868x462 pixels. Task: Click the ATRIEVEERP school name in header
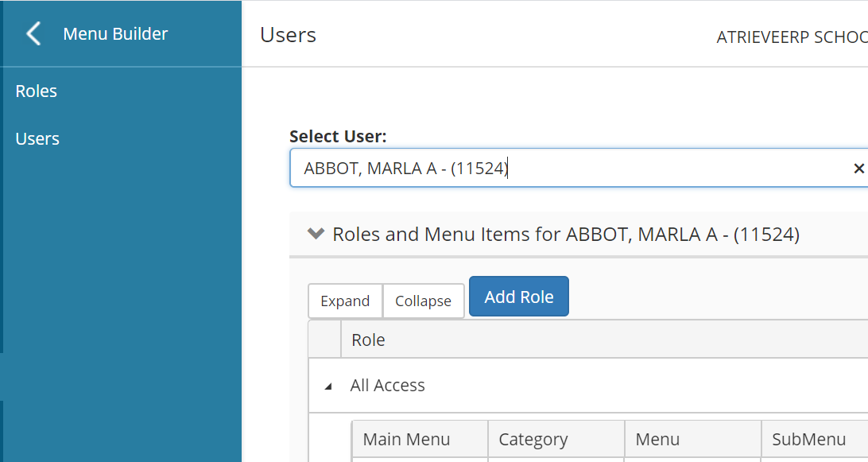tap(791, 37)
